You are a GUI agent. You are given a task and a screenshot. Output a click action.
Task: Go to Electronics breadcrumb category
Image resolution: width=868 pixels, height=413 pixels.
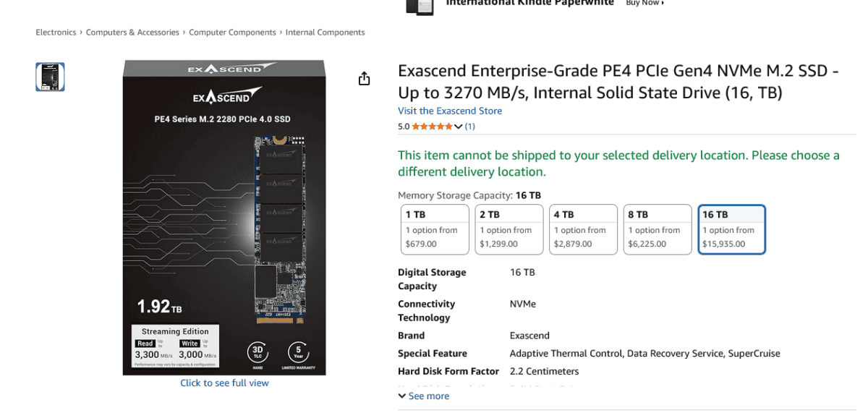tap(56, 33)
